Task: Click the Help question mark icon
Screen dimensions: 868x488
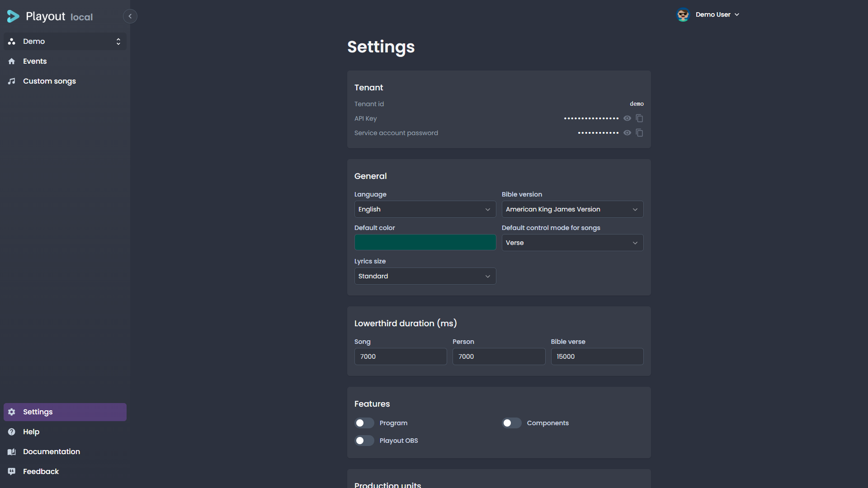Action: coord(12,432)
